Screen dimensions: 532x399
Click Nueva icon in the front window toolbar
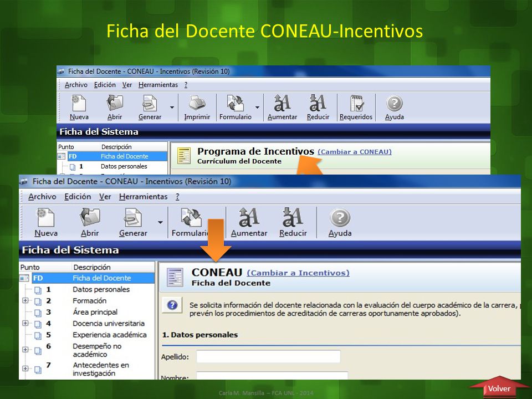click(46, 217)
